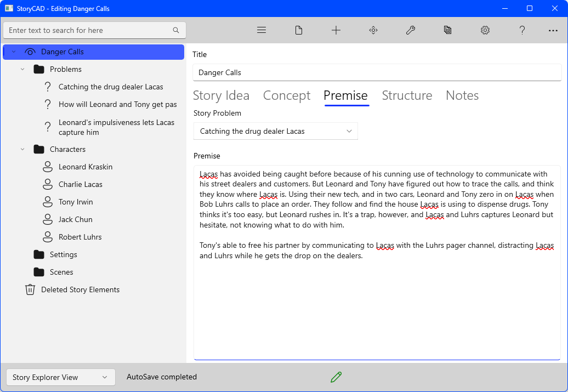The height and width of the screenshot is (392, 568).
Task: Collapse the Problems folder chevron
Action: (x=22, y=69)
